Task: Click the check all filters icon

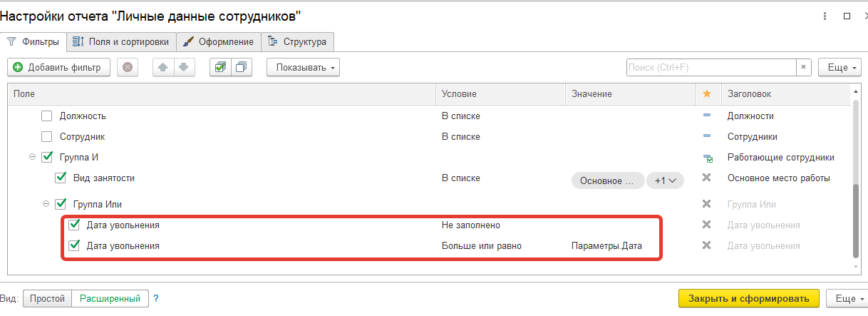Action: click(x=220, y=67)
